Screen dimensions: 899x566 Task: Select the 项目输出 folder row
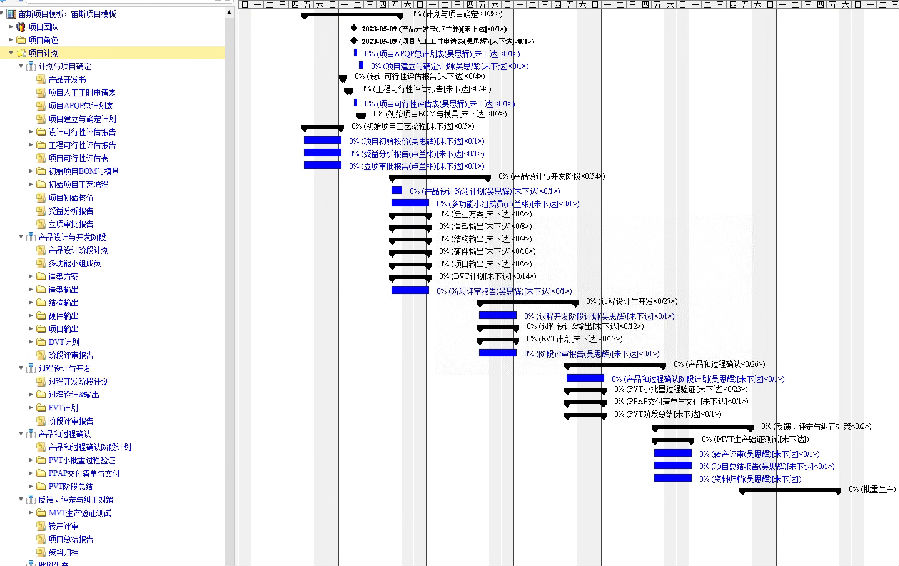63,329
